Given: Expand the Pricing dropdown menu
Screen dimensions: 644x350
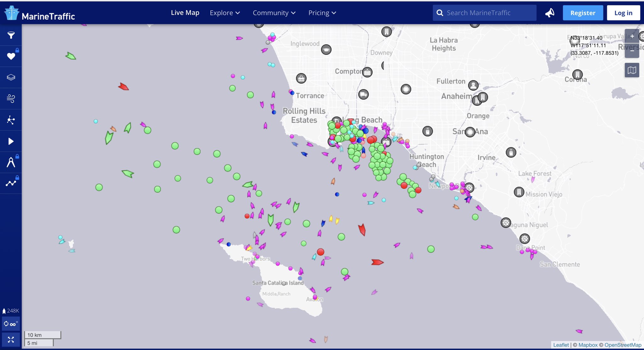Looking at the screenshot, I should [322, 13].
